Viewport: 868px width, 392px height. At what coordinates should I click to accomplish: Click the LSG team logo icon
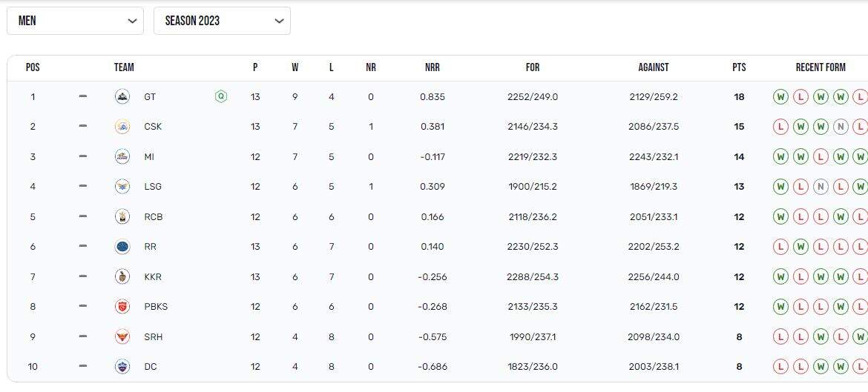click(x=122, y=187)
